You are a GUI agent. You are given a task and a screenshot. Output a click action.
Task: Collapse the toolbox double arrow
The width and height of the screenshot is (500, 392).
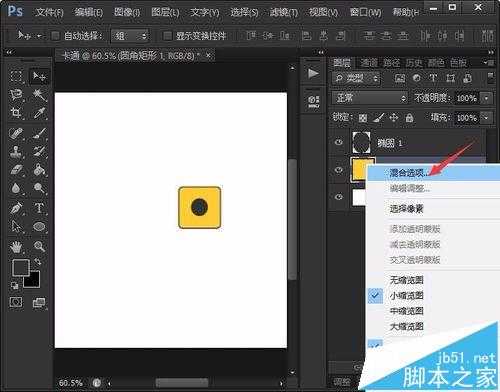[9, 52]
